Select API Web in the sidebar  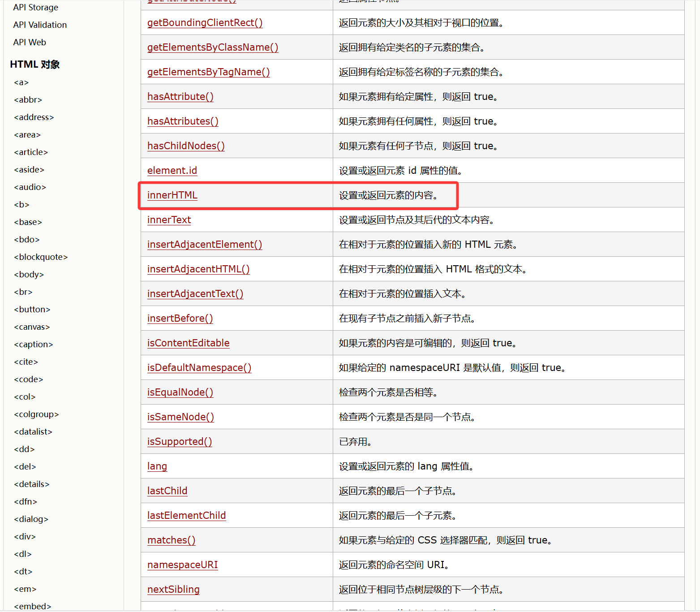click(30, 42)
